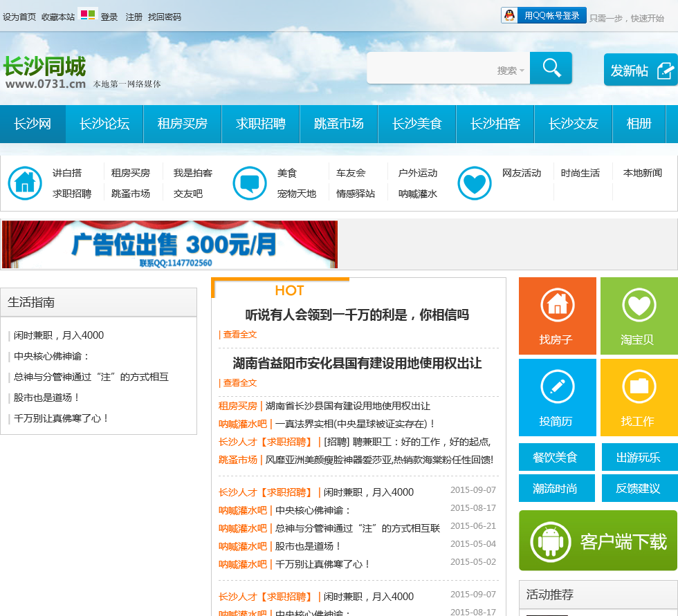Open the 交友吧 sub-link
Screen dimensions: 678x616
point(188,194)
